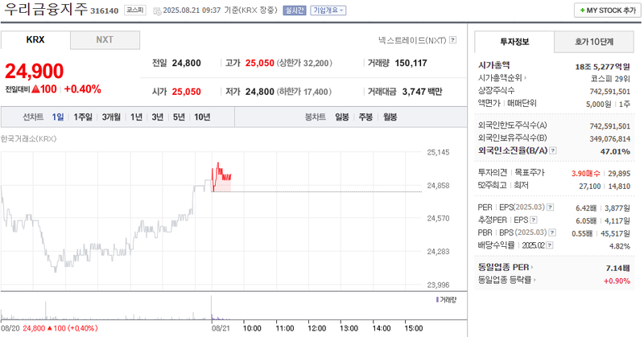This screenshot has height=337, width=644.
Task: Click the target price 29,895
Action: (619, 174)
